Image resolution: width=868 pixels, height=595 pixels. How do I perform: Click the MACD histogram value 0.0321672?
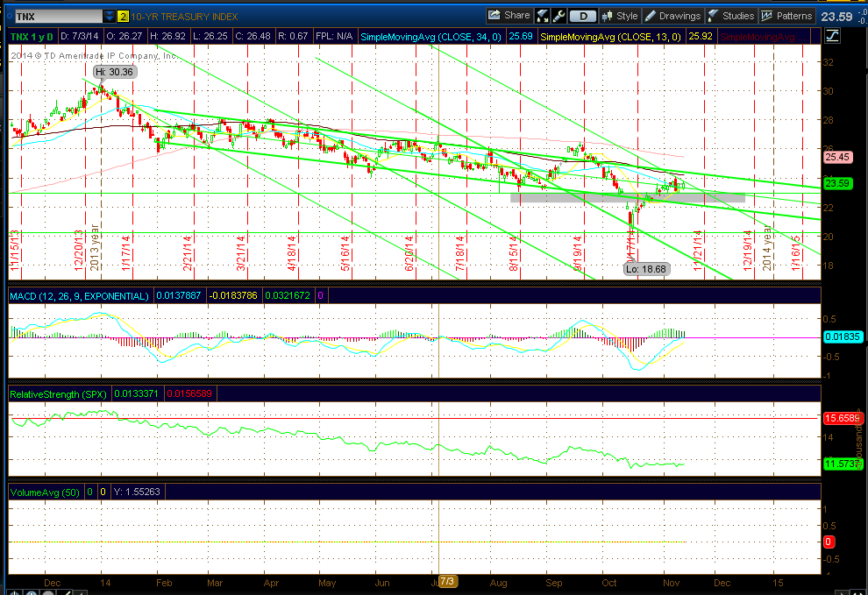click(288, 295)
